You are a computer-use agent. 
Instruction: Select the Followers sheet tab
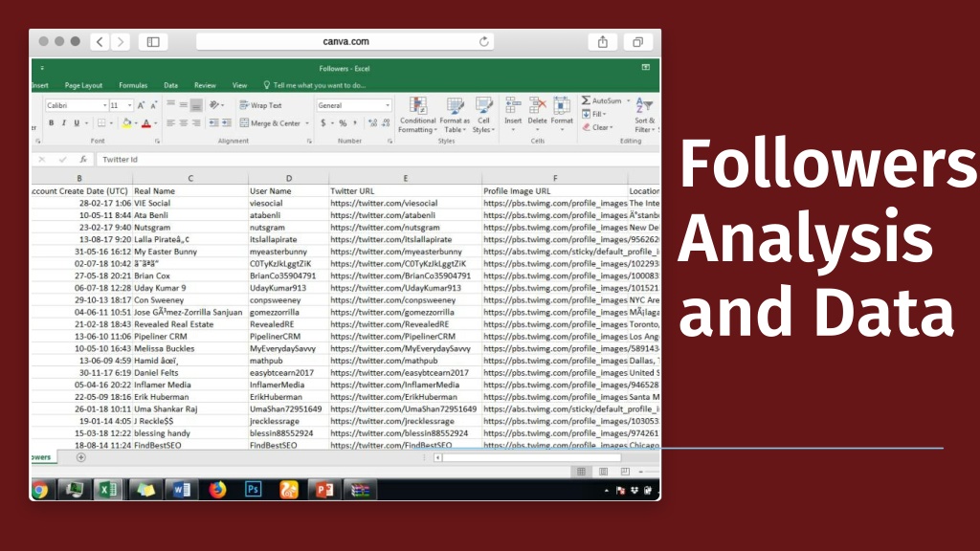(42, 457)
